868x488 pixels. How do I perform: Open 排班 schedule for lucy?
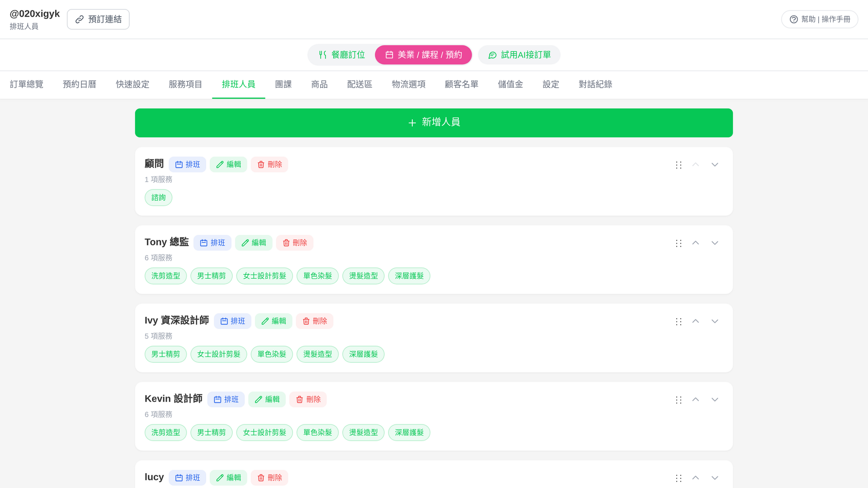click(187, 478)
